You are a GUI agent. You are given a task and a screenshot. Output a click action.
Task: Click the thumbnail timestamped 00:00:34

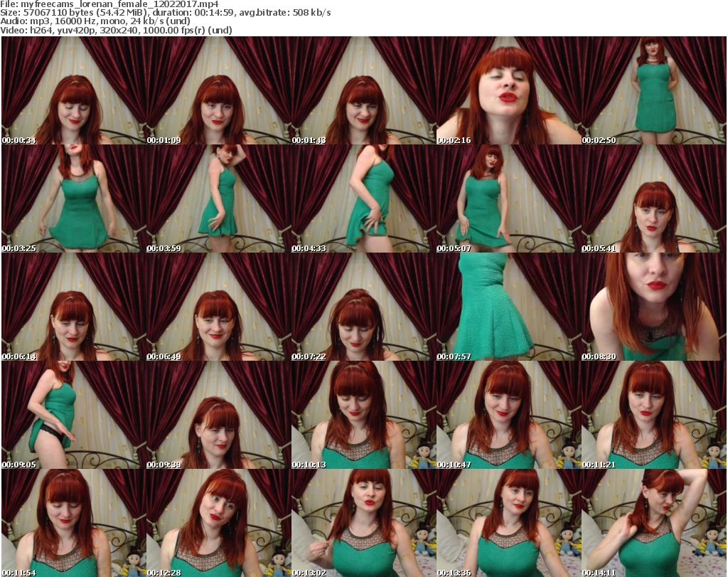[x=73, y=90]
